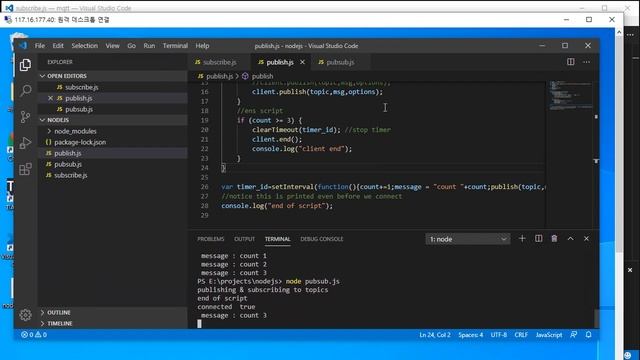Open editor More Actions ellipsis
Image resolution: width=640 pixels, height=360 pixels.
click(587, 62)
